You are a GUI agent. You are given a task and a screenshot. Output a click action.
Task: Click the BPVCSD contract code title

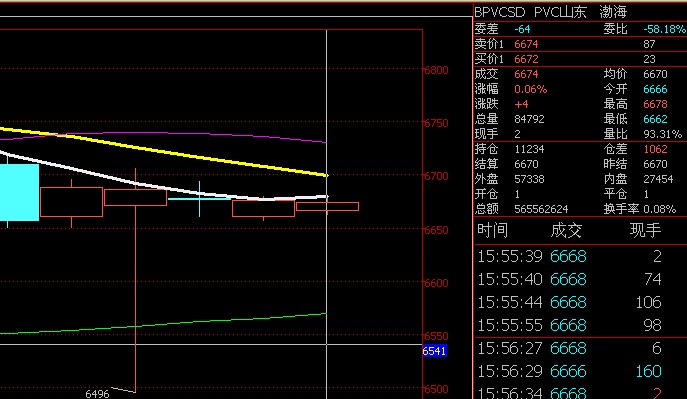point(499,12)
